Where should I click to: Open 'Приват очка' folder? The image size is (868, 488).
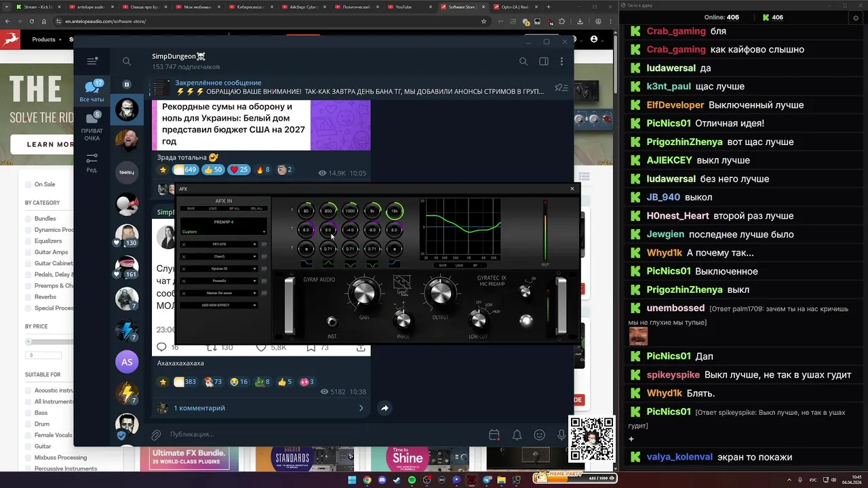(92, 127)
